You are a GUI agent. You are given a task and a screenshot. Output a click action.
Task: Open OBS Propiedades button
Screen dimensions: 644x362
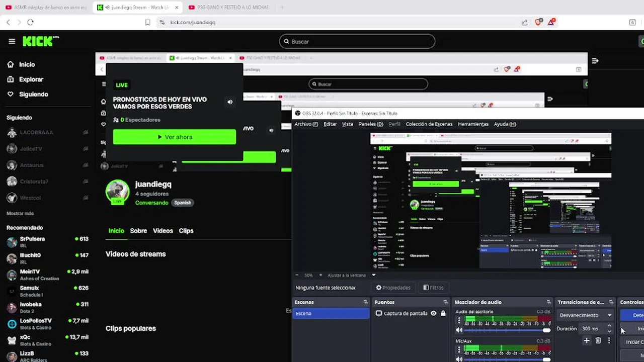(x=393, y=288)
